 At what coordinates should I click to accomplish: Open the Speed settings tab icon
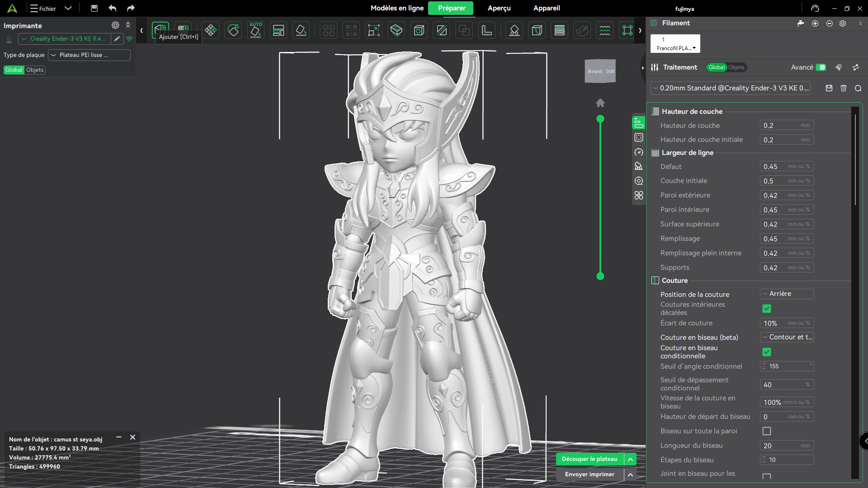[x=639, y=152]
